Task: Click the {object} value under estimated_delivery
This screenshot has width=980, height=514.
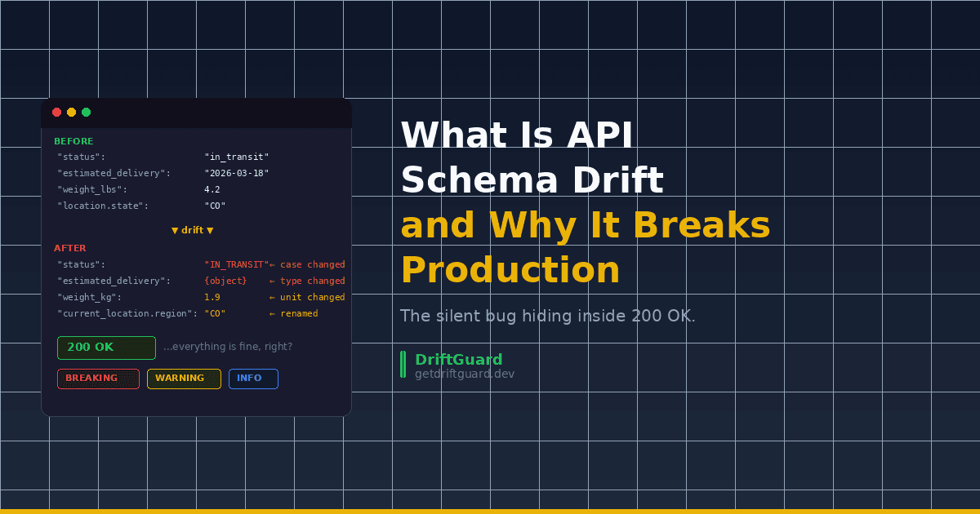Action: (225, 281)
